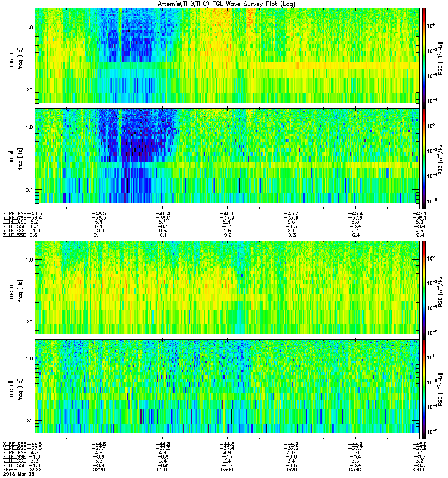Click the "THC B⊥ freq [Hz]" axis label
The width and height of the screenshot is (448, 478).
click(x=16, y=290)
